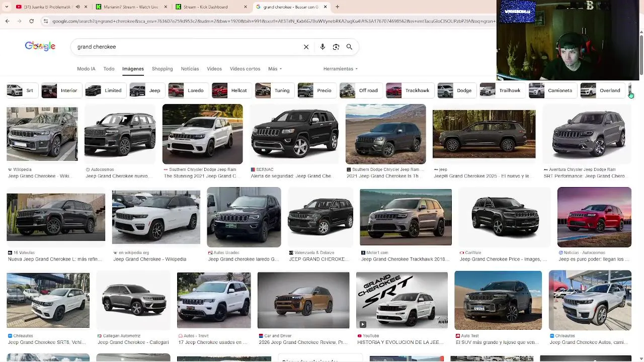Image resolution: width=644 pixels, height=362 pixels.
Task: Open the Videos results tab
Action: tap(214, 69)
